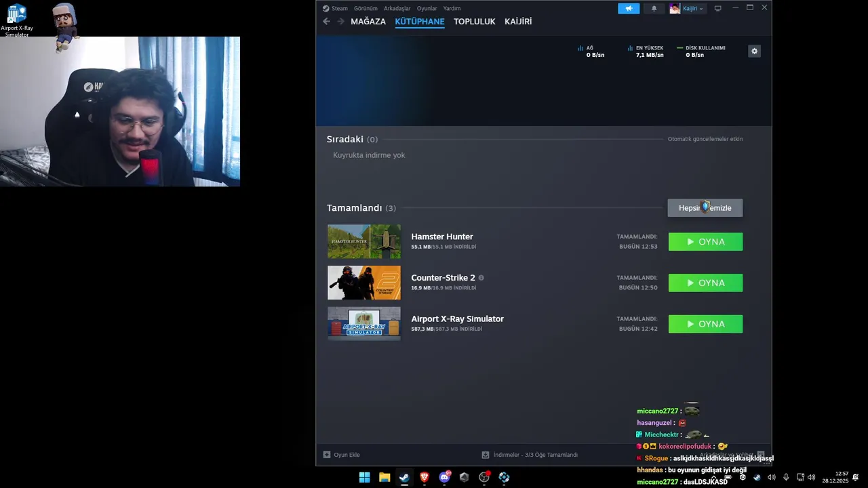
Task: Open download settings gear icon
Action: [x=754, y=51]
